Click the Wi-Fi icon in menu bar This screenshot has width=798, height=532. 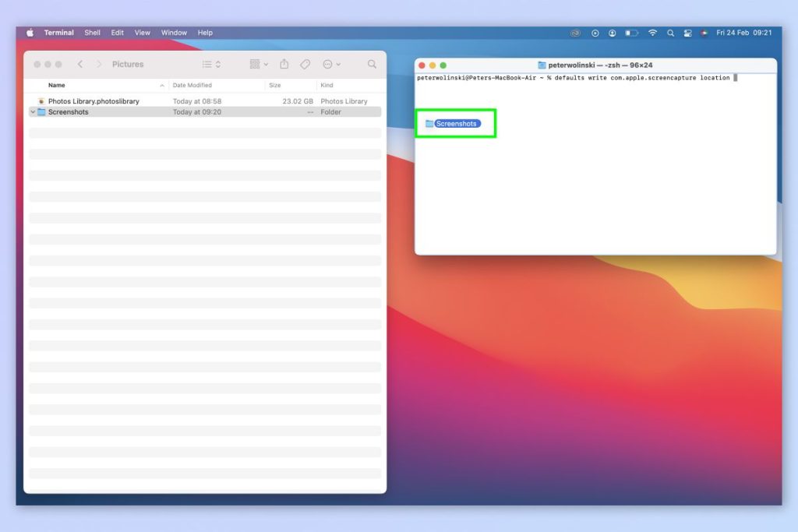tap(653, 33)
